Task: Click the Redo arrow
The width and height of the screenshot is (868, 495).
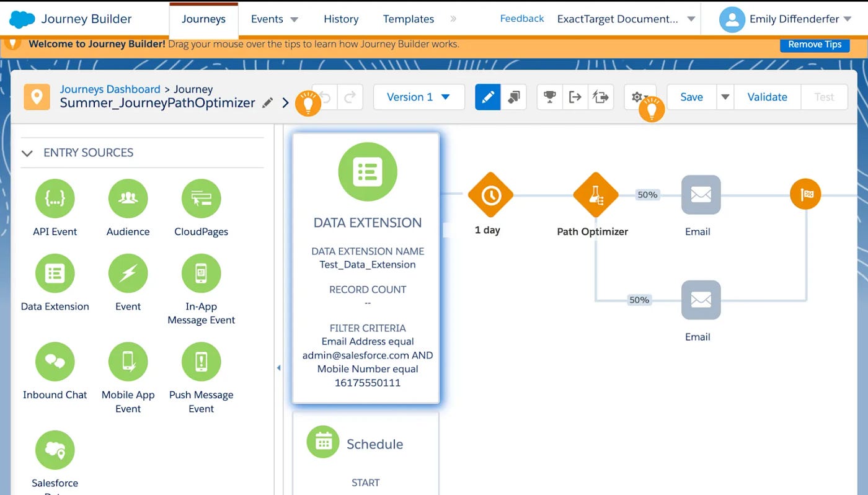Action: (x=350, y=97)
